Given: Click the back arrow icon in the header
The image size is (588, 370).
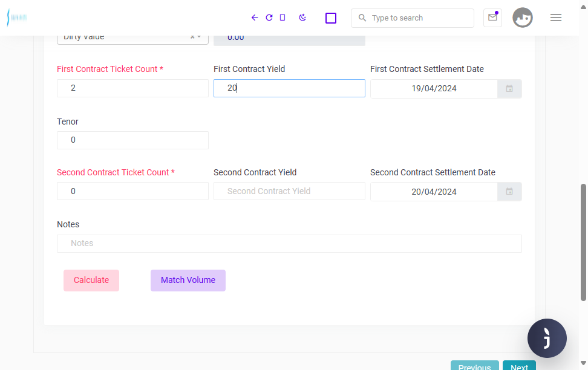Looking at the screenshot, I should (x=255, y=18).
